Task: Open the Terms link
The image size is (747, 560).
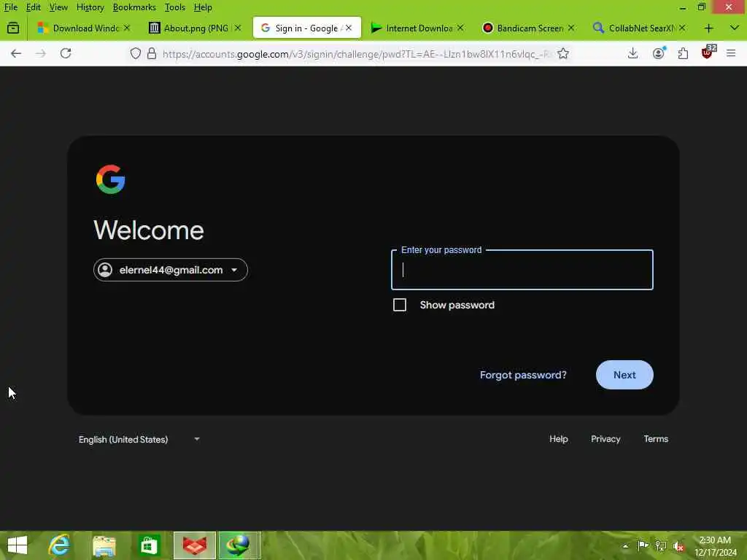Action: pos(656,438)
